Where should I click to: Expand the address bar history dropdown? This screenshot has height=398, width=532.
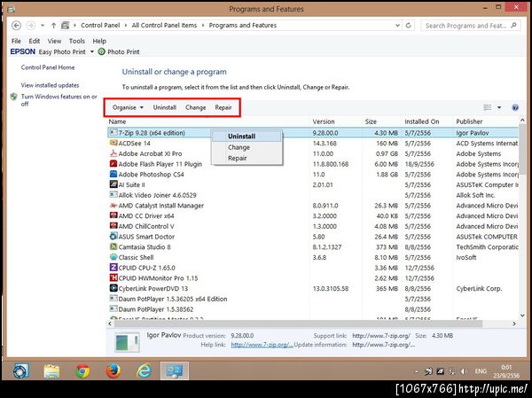397,26
